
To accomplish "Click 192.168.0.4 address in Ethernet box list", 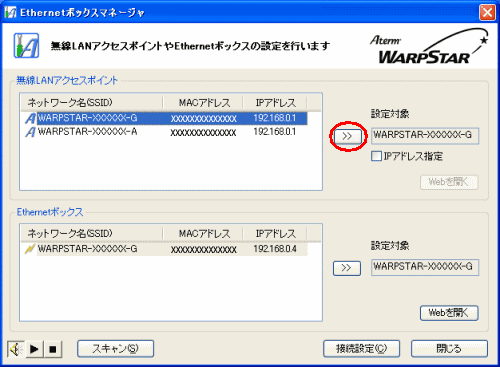I will 275,249.
